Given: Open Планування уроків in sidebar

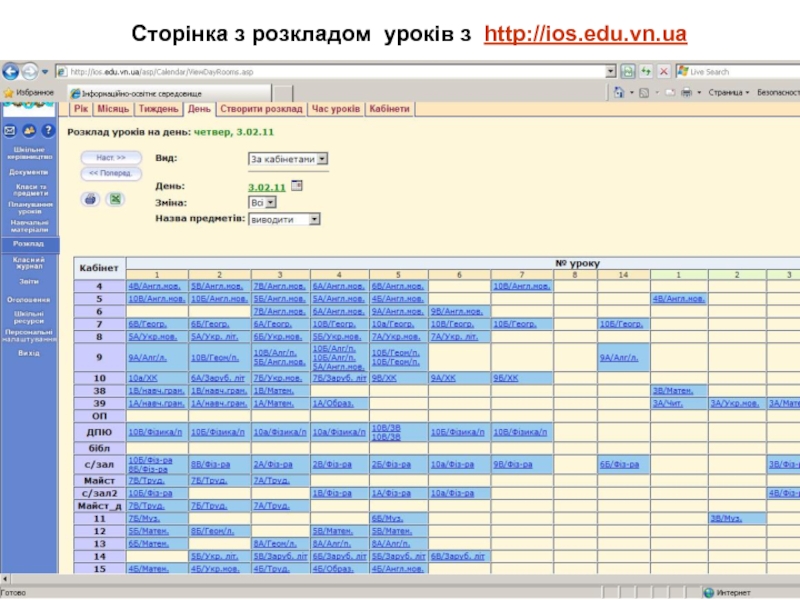Looking at the screenshot, I should [x=30, y=208].
